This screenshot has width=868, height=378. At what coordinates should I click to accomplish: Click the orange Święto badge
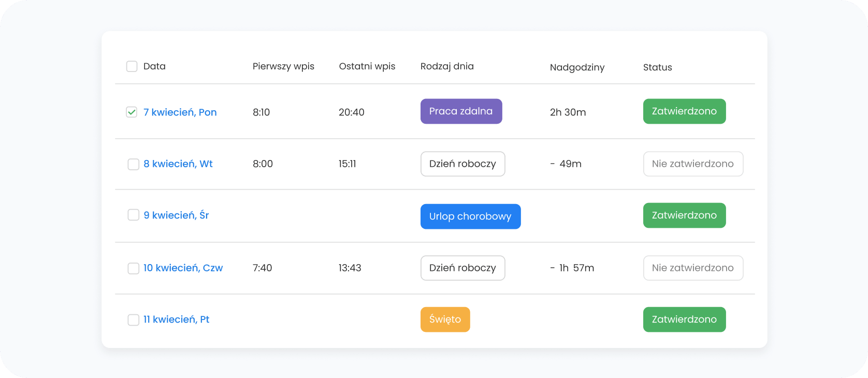445,319
